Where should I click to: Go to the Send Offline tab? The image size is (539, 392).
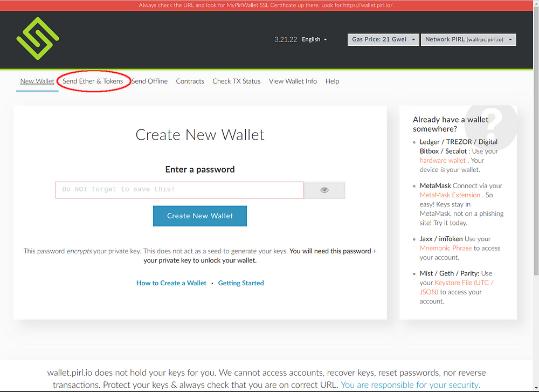[x=149, y=81]
